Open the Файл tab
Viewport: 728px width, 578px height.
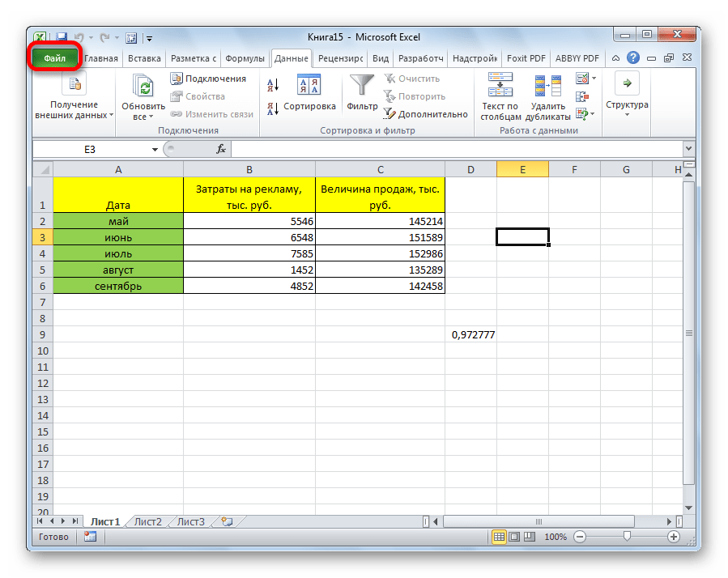coord(55,58)
